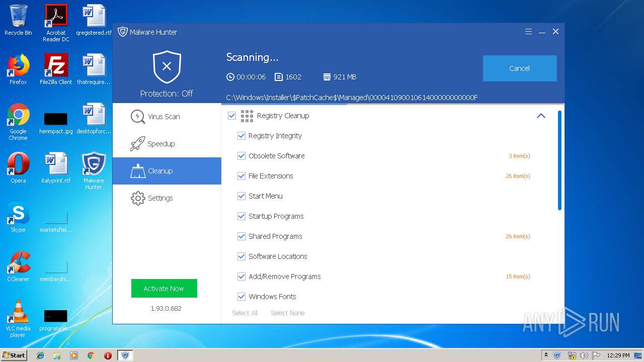
Task: Click the Virus Scan magnifier icon
Action: 138,117
